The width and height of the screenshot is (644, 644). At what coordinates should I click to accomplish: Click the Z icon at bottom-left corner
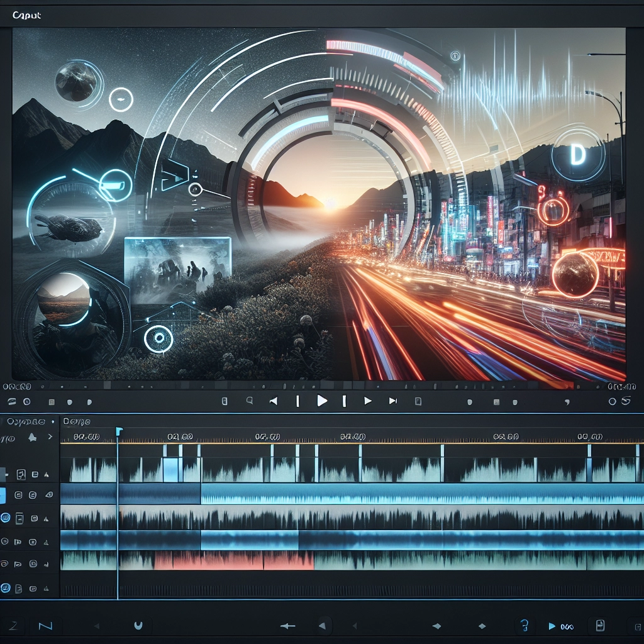[14, 626]
